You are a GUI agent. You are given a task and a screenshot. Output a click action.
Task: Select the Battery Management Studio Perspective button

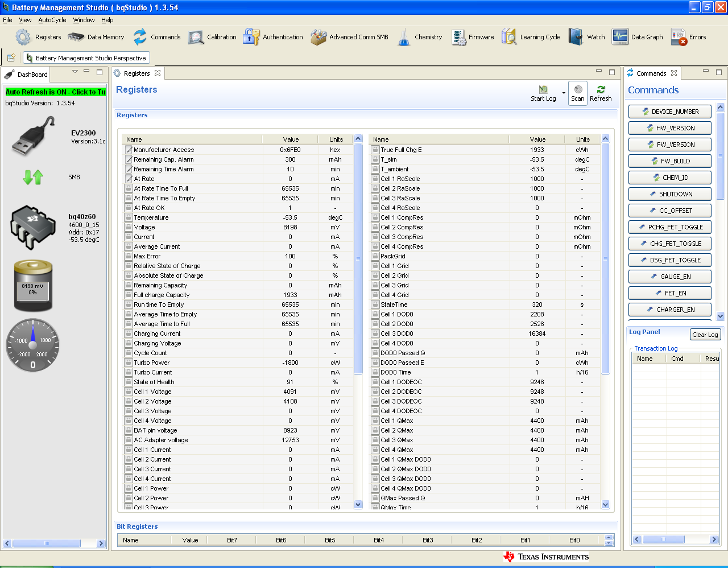pos(86,58)
